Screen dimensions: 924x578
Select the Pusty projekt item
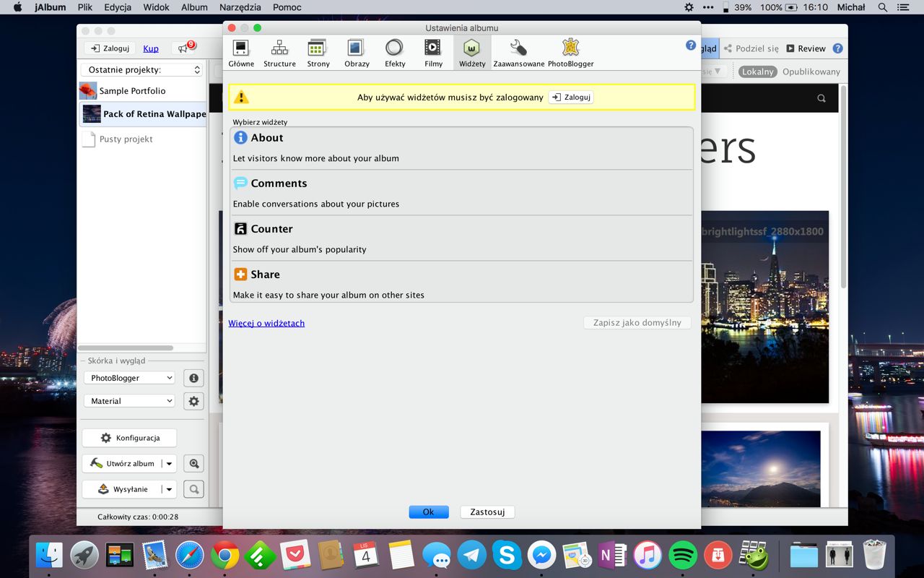click(142, 139)
